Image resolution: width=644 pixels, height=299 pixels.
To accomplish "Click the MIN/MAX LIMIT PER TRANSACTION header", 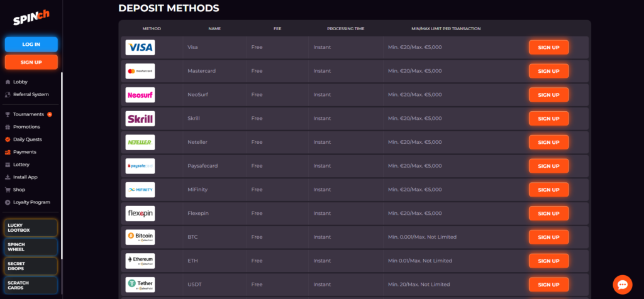I will 446,29.
